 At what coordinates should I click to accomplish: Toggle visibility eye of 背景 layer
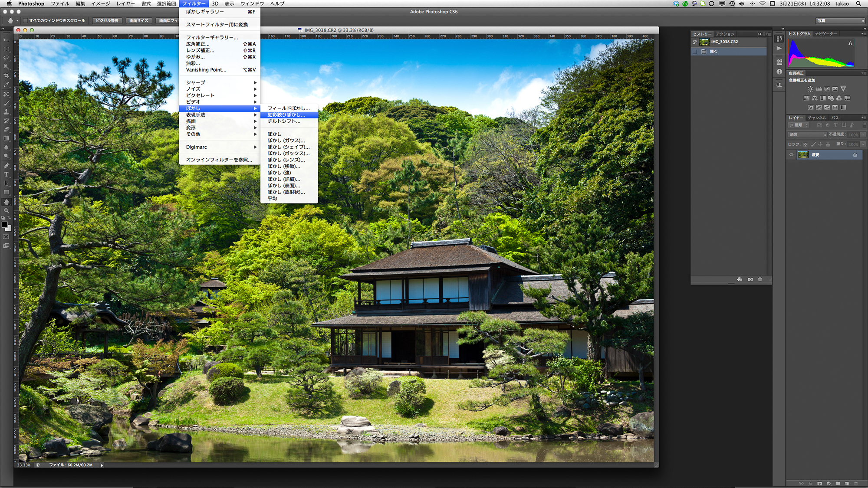[791, 155]
